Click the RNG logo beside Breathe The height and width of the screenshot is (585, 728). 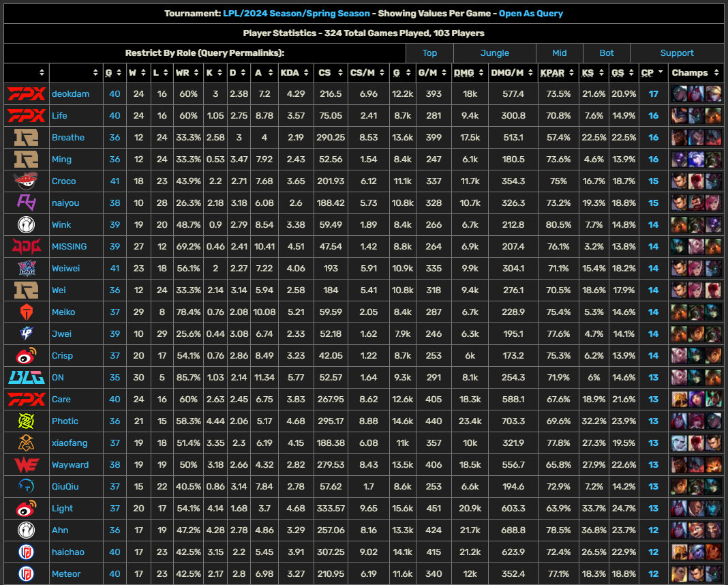pyautogui.click(x=26, y=137)
